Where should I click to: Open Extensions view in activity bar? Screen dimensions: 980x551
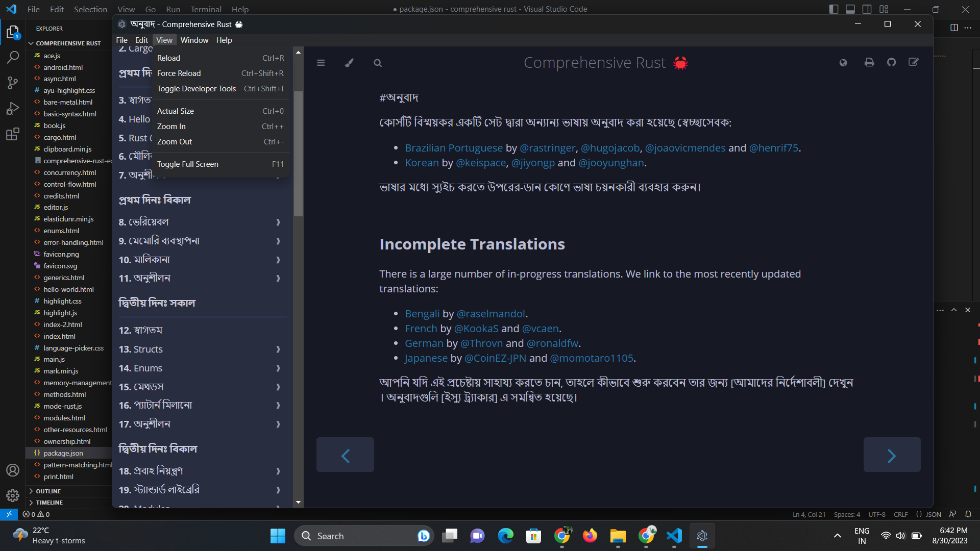(x=13, y=135)
